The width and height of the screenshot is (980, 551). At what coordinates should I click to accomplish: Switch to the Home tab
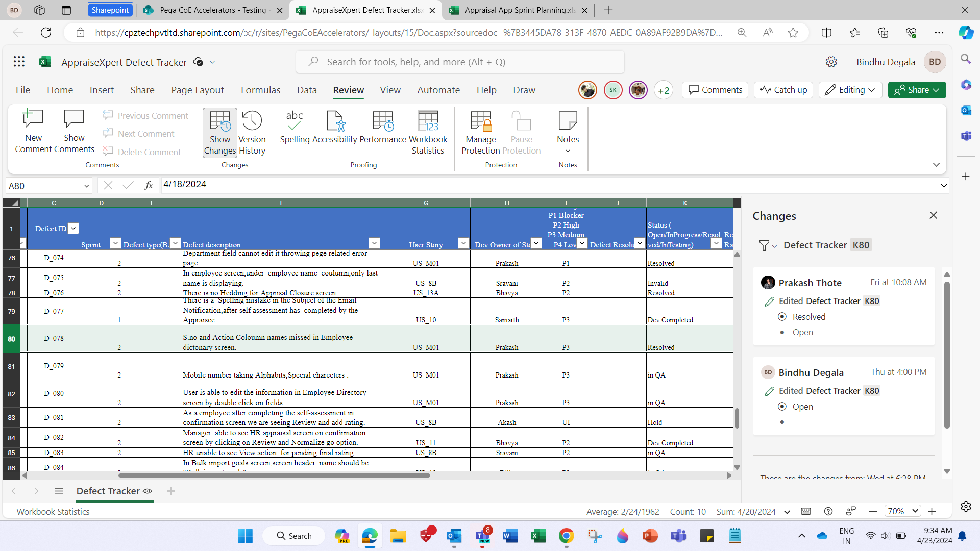point(60,90)
